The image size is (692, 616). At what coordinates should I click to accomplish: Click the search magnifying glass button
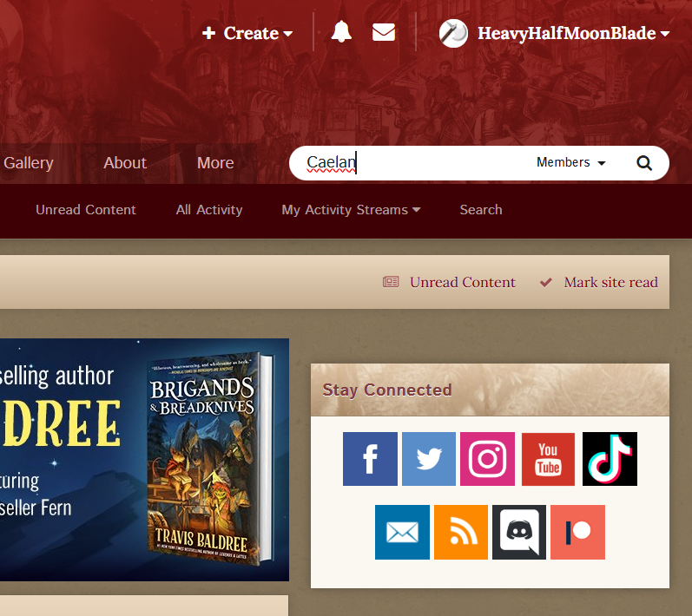(x=643, y=163)
